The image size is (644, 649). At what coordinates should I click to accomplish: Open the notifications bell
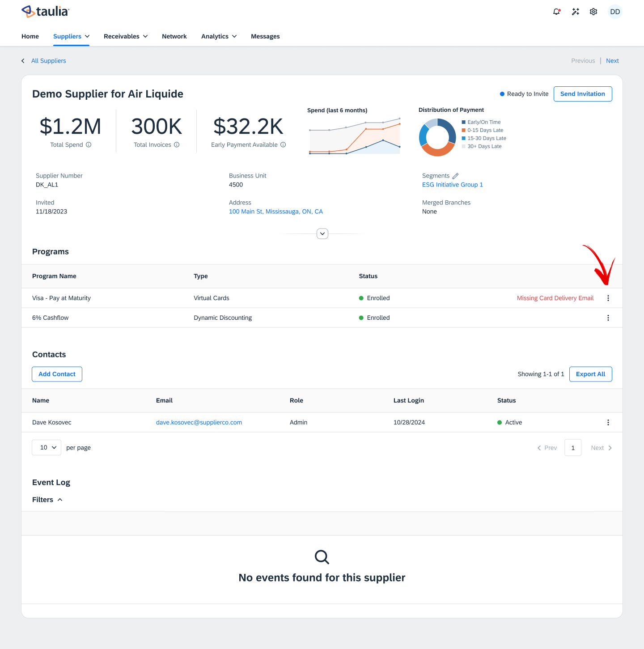[x=557, y=12]
